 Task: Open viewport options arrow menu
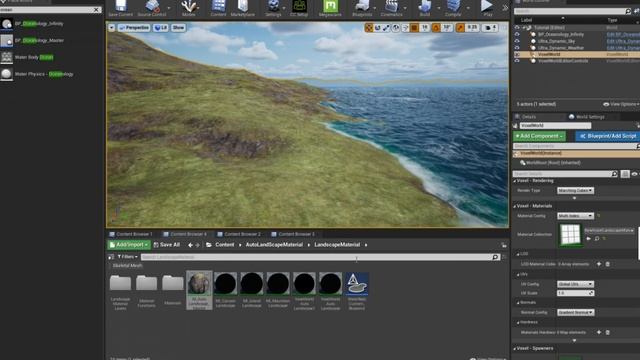111,28
